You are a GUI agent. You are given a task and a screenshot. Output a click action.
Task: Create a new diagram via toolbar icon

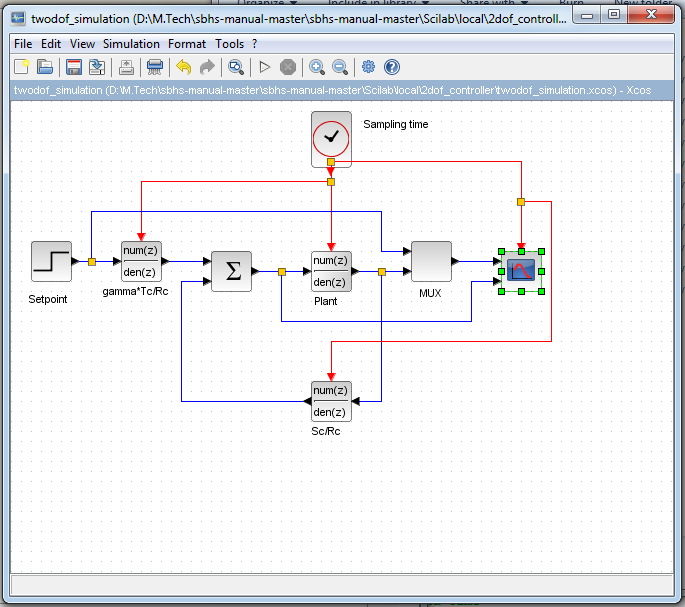[x=22, y=67]
